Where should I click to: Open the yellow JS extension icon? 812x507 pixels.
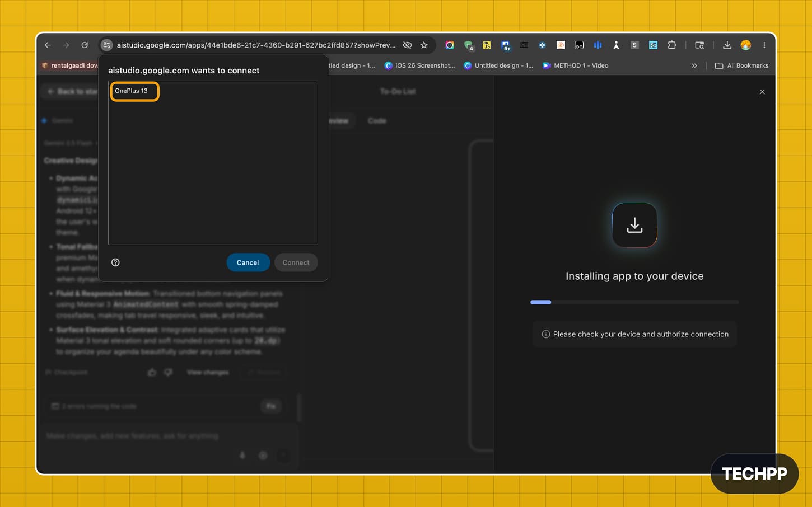tap(487, 45)
